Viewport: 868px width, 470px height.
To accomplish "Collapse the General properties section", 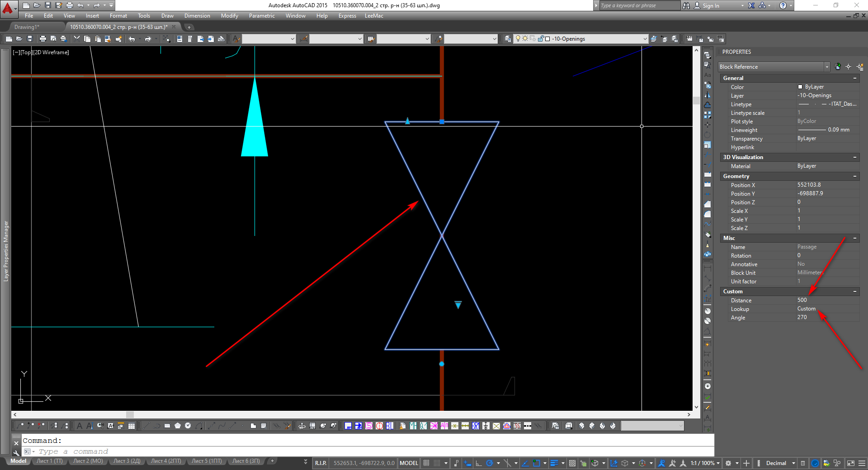I will [x=855, y=78].
